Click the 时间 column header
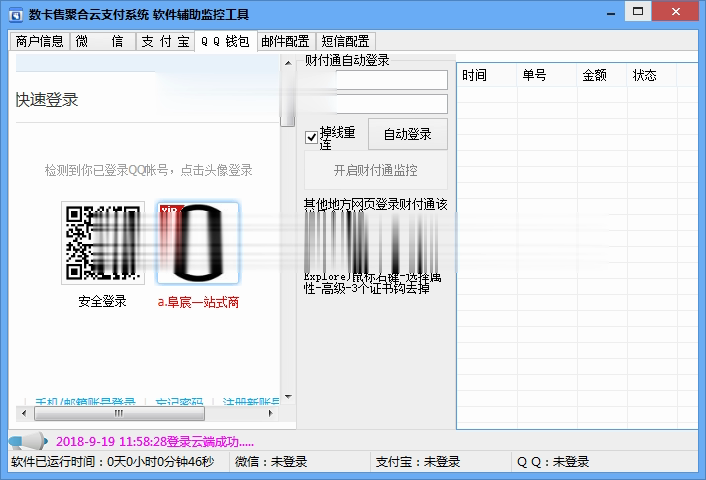The image size is (706, 480). tap(487, 75)
